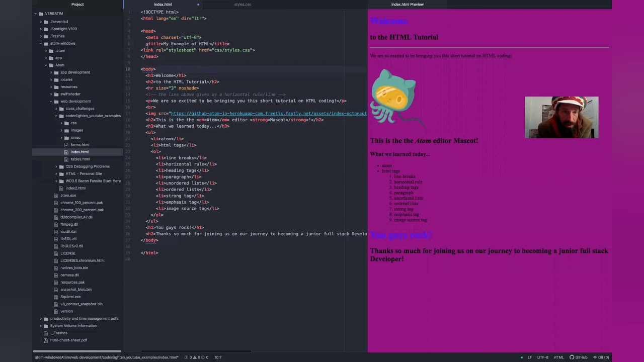Change UTF-8 encoding in status bar
Image resolution: width=644 pixels, height=362 pixels.
pyautogui.click(x=542, y=357)
